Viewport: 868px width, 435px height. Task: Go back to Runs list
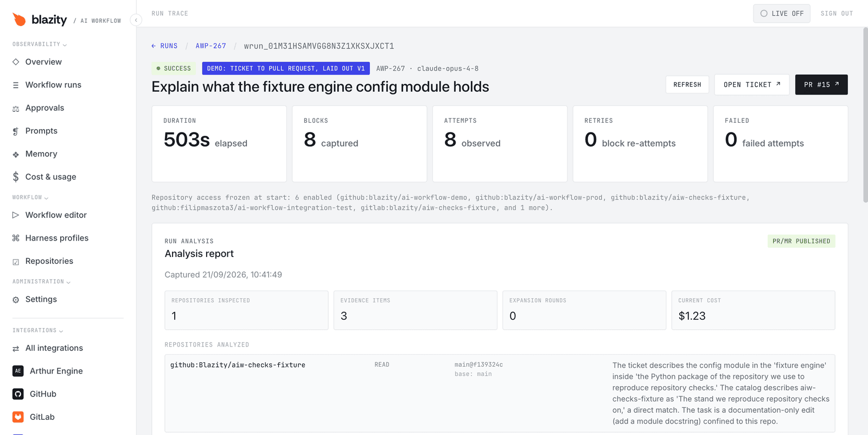pyautogui.click(x=164, y=46)
